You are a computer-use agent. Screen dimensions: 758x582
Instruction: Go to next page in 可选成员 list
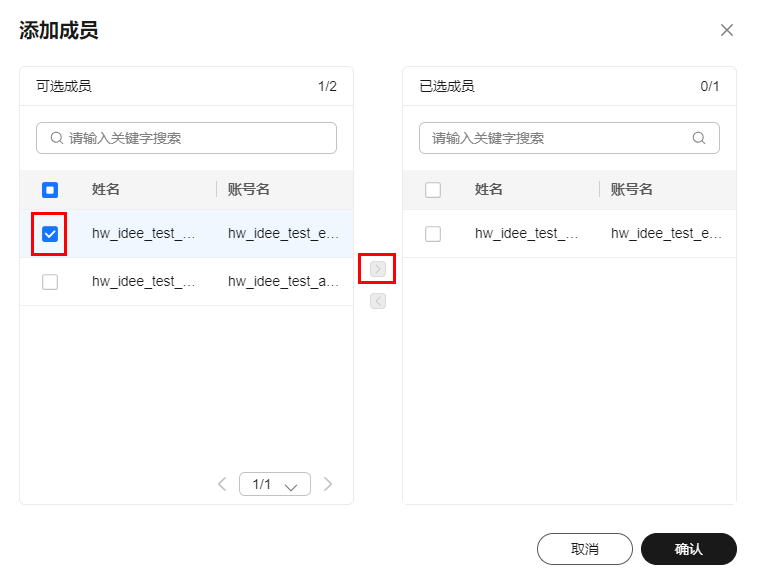[328, 484]
